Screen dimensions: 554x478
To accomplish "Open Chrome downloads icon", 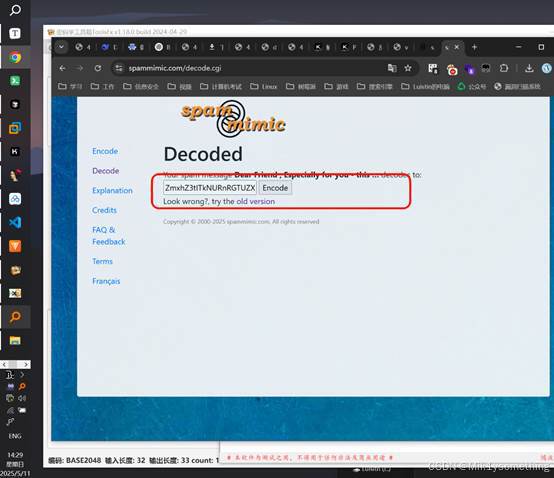I will pos(529,68).
